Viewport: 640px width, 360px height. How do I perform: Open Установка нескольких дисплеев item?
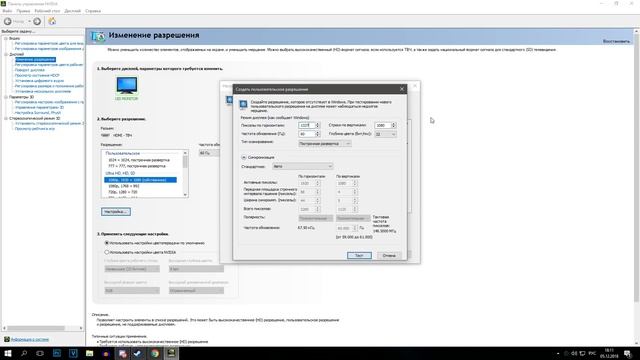[43, 91]
